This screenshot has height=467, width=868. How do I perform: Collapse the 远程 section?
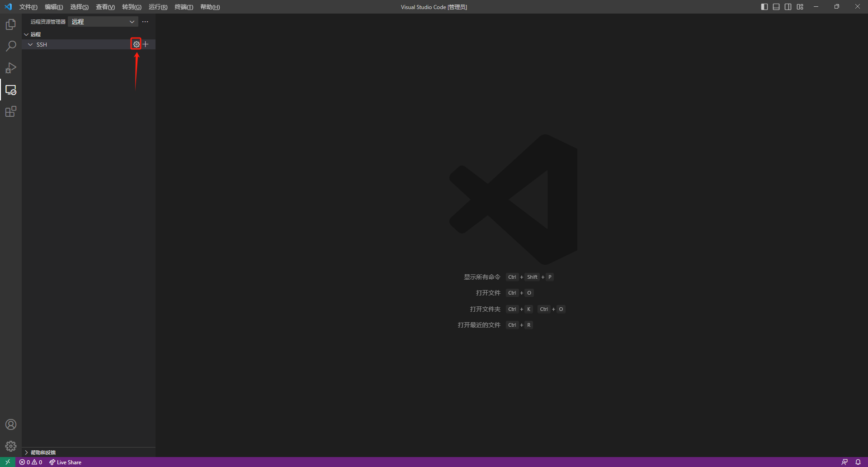[x=89, y=34]
